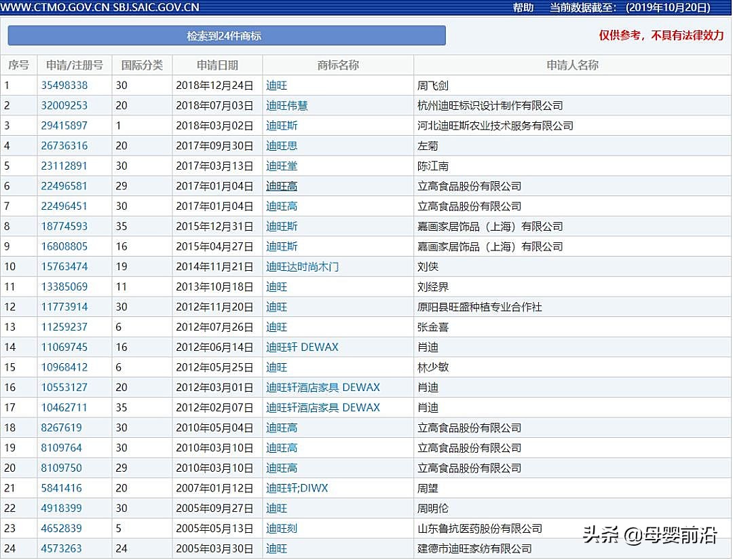This screenshot has width=733, height=560.
Task: Open the 帮助 (Help) menu item
Action: click(523, 7)
